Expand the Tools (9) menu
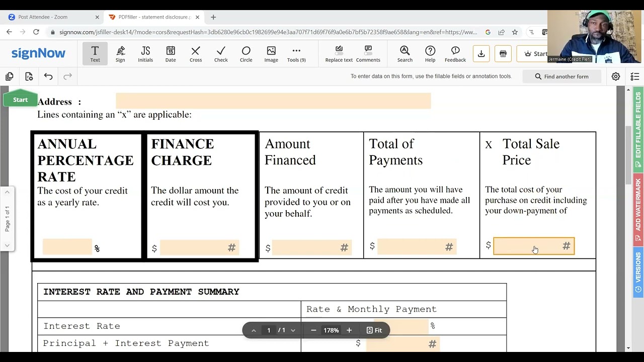Image resolution: width=644 pixels, height=362 pixels. [x=296, y=54]
